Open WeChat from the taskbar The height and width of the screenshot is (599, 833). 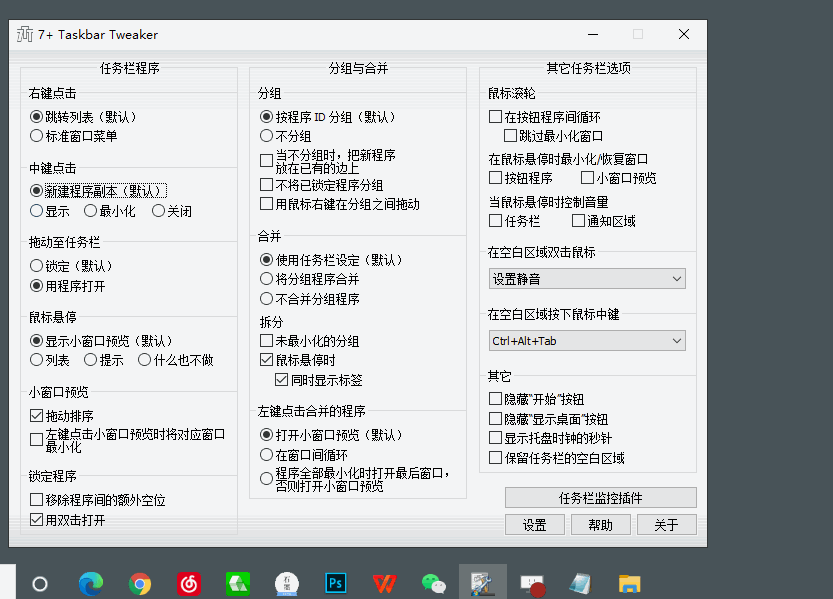434,583
